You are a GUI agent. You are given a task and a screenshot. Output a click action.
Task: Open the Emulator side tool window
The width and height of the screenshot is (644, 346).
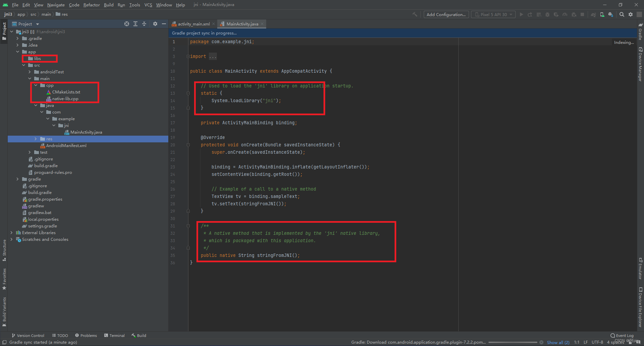(x=640, y=268)
